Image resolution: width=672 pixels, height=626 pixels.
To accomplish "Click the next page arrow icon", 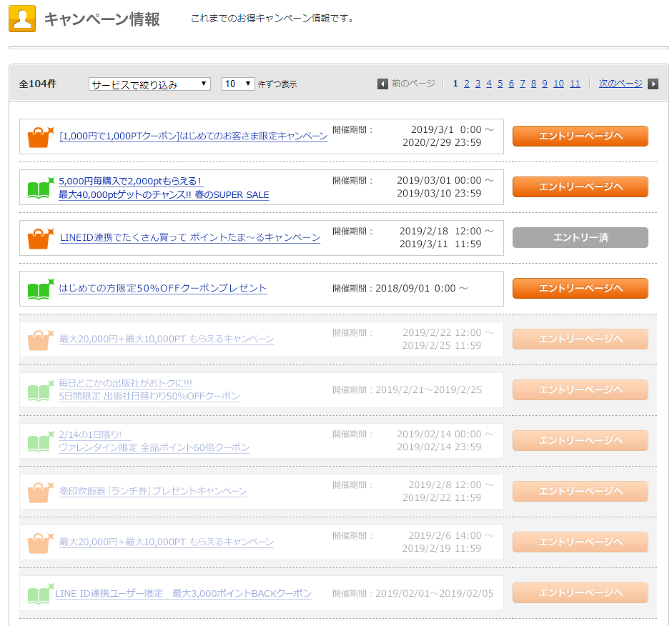I will click(653, 84).
